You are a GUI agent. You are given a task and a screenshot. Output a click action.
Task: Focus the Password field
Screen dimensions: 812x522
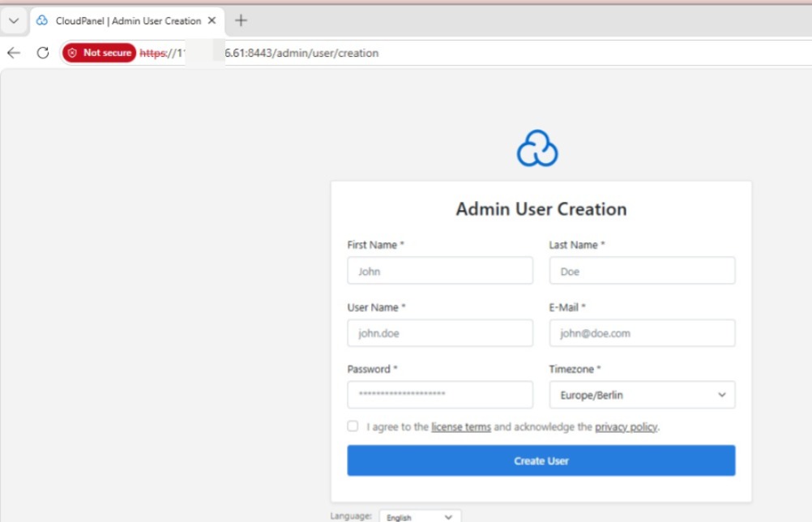click(x=440, y=395)
